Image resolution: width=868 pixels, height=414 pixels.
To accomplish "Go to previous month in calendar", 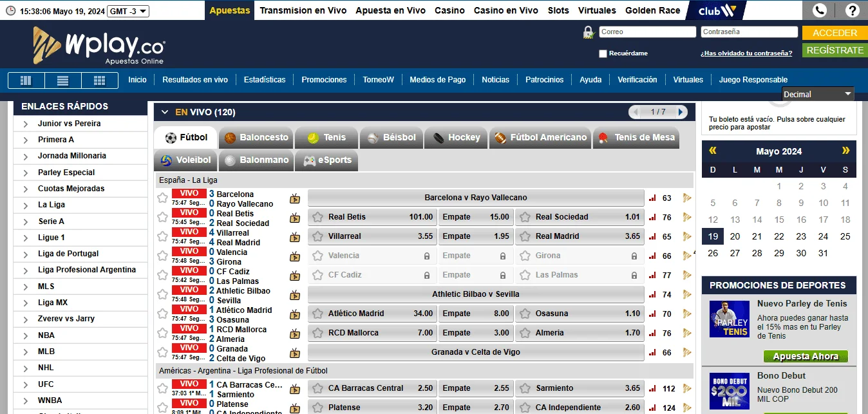I will tap(713, 151).
